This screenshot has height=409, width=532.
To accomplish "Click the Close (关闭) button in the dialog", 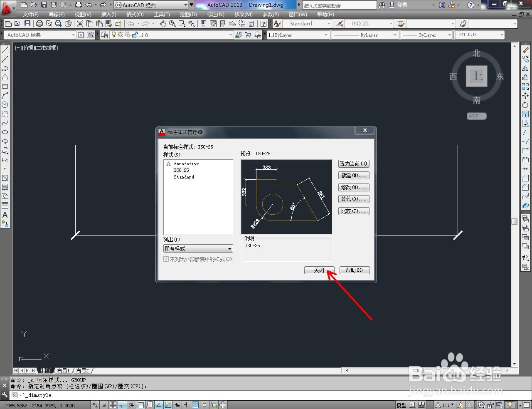I will pos(319,270).
